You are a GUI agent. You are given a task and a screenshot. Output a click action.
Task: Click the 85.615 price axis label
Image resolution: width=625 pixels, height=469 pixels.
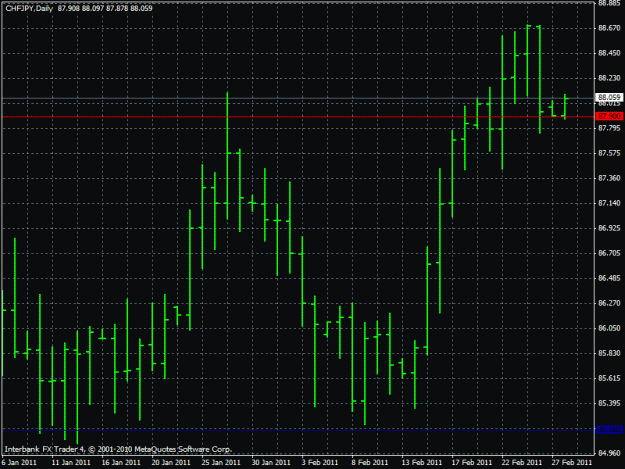tap(609, 378)
